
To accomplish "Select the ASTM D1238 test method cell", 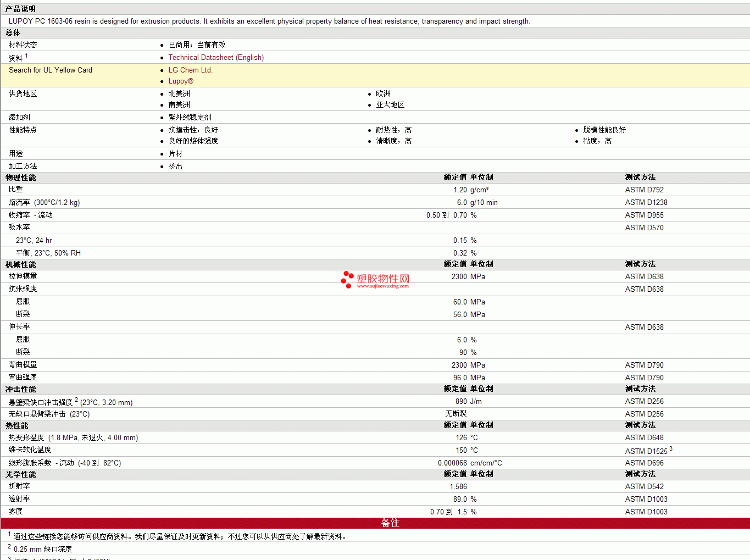I will click(646, 202).
